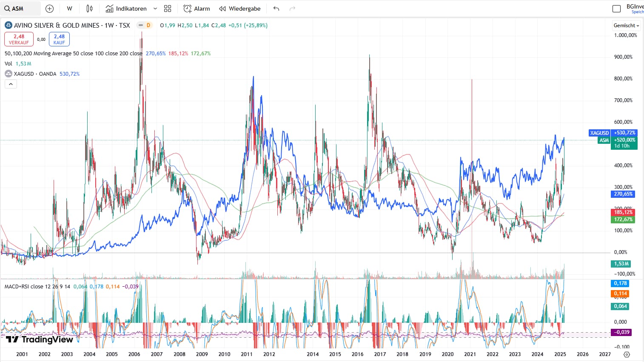Click the green 0,064 MACD axis tag
This screenshot has height=362, width=644.
pyautogui.click(x=621, y=306)
